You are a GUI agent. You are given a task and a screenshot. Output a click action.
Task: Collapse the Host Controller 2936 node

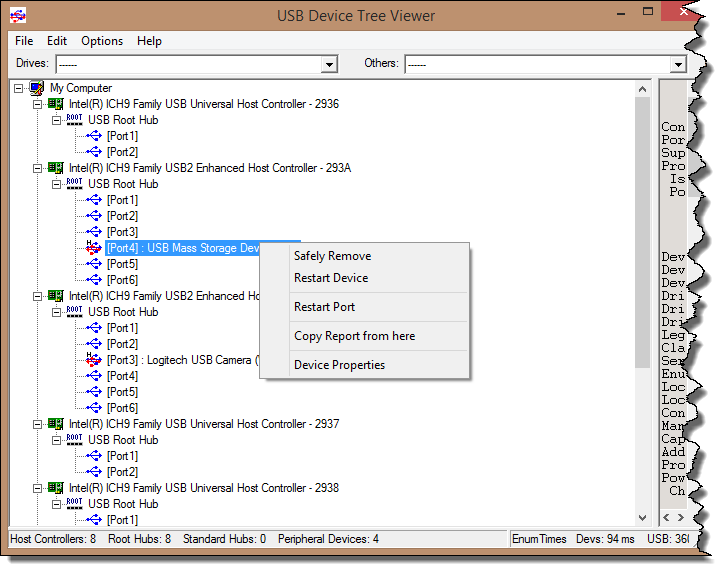click(x=37, y=104)
